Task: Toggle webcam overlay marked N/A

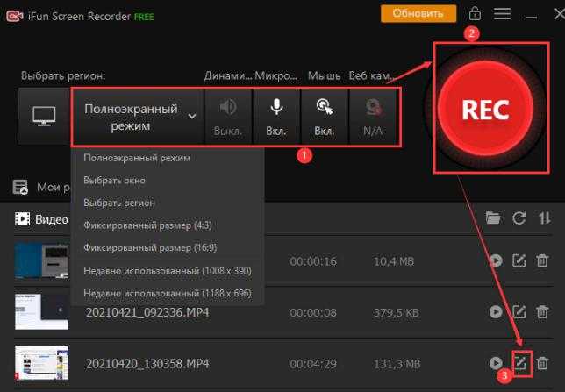Action: 373,117
